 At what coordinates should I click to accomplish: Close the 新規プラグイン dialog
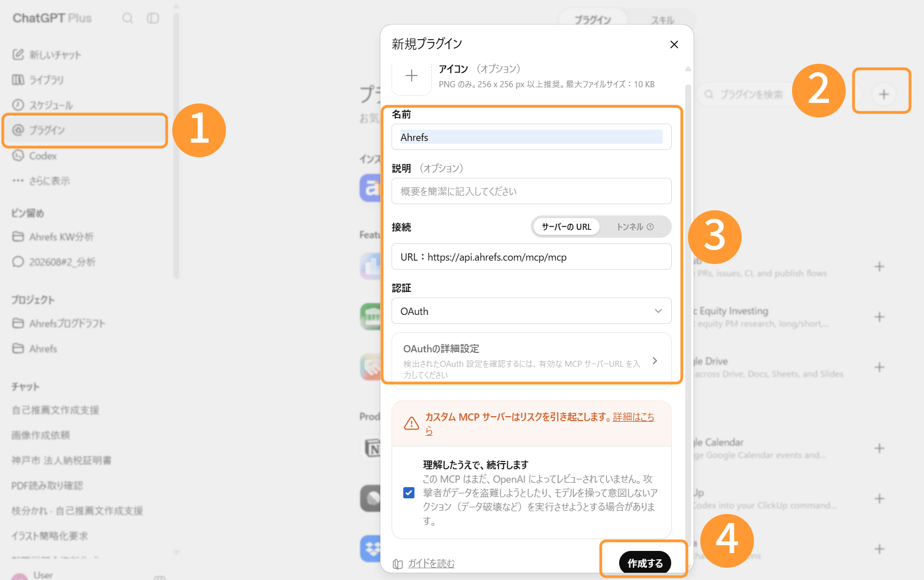(x=674, y=44)
